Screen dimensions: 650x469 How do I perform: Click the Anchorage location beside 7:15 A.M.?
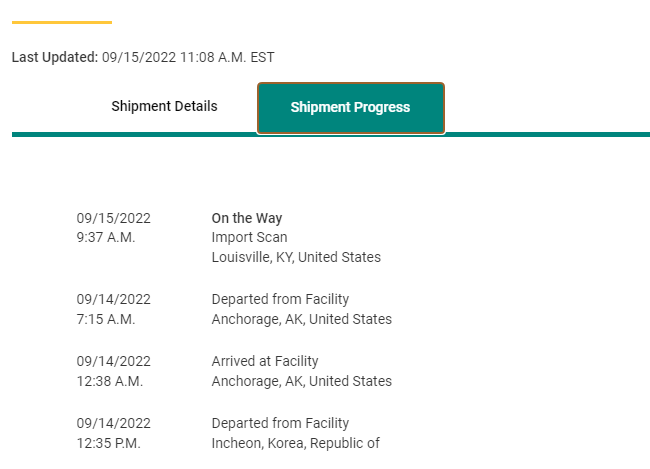[x=301, y=319]
